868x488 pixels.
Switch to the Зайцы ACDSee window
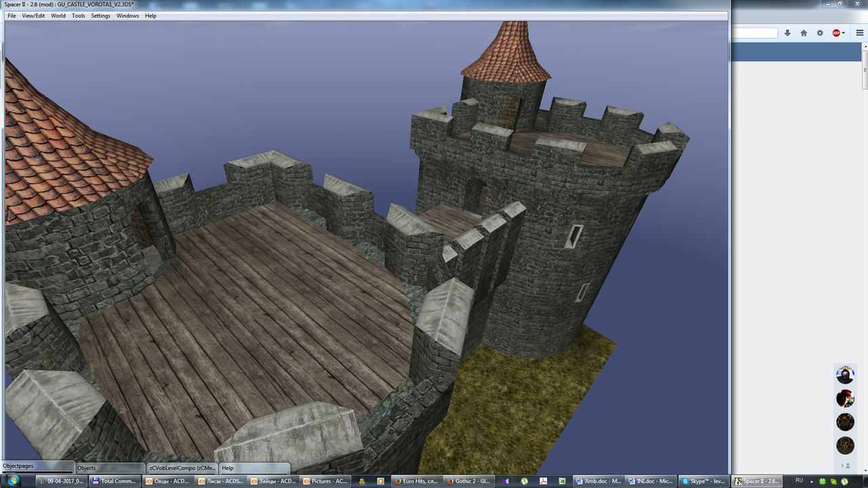[x=273, y=481]
